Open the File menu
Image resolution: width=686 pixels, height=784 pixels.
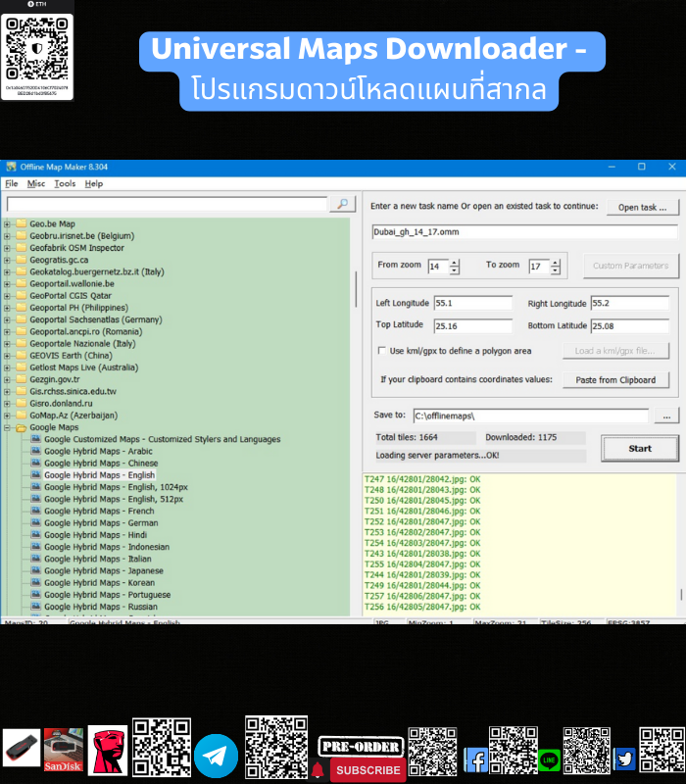(12, 183)
